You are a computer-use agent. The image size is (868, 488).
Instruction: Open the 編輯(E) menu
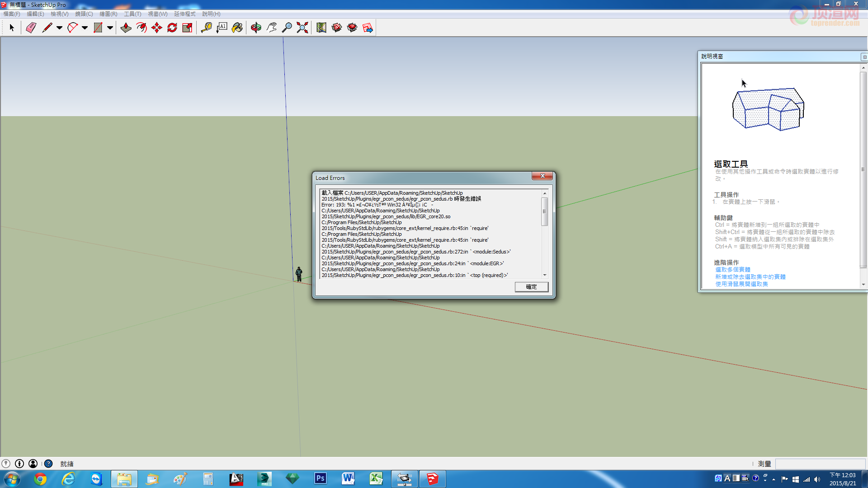(36, 14)
